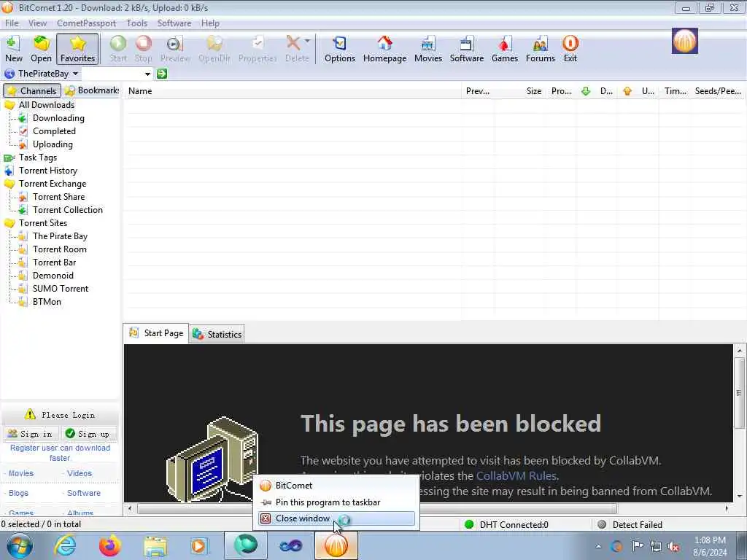Click the Windows Start orb

tap(20, 545)
